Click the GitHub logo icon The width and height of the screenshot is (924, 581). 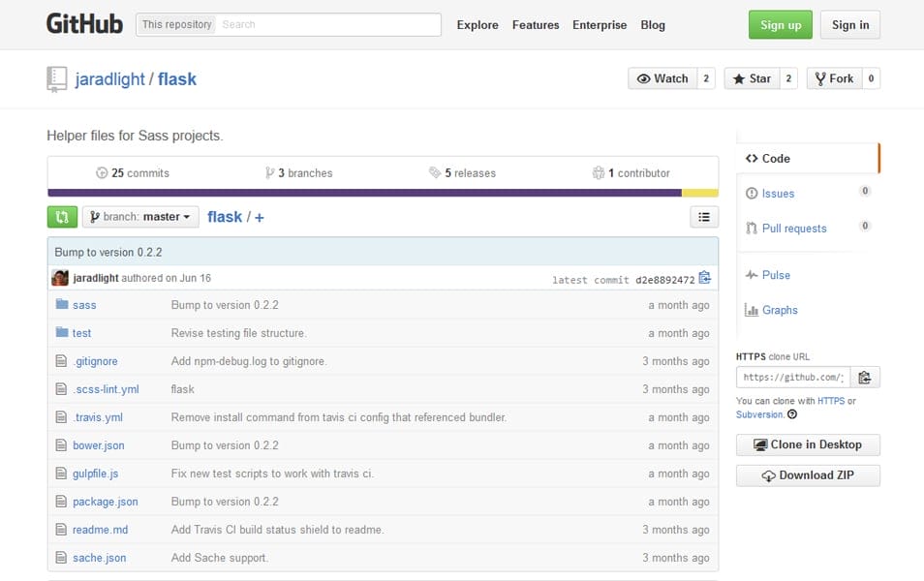tap(84, 23)
